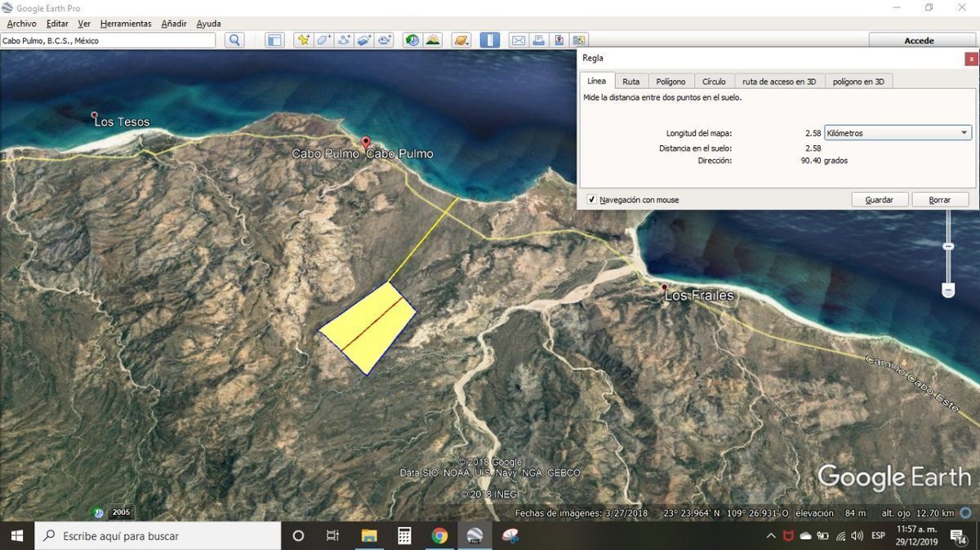Screen dimensions: 980x550
Task: Open the Ayuda menu
Action: [x=208, y=24]
